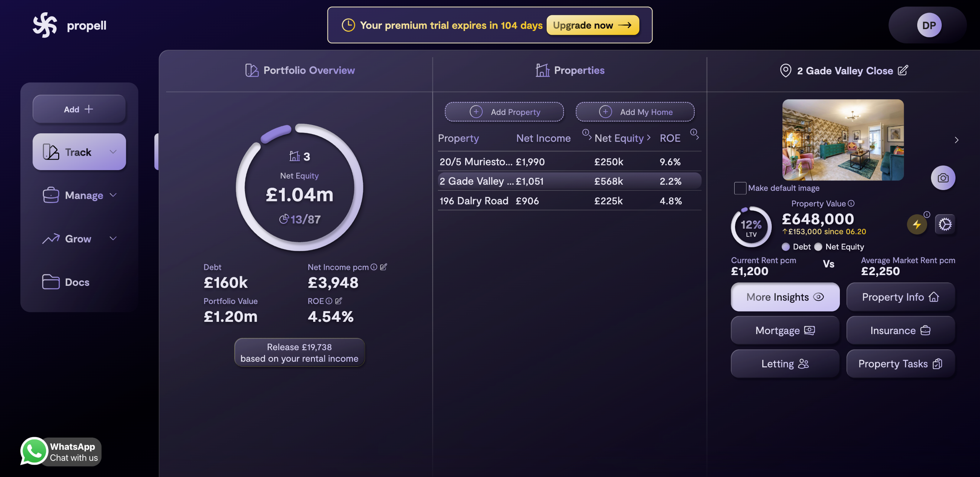980x477 pixels.
Task: Edit Net Income pcm with pencil icon
Action: (x=384, y=267)
